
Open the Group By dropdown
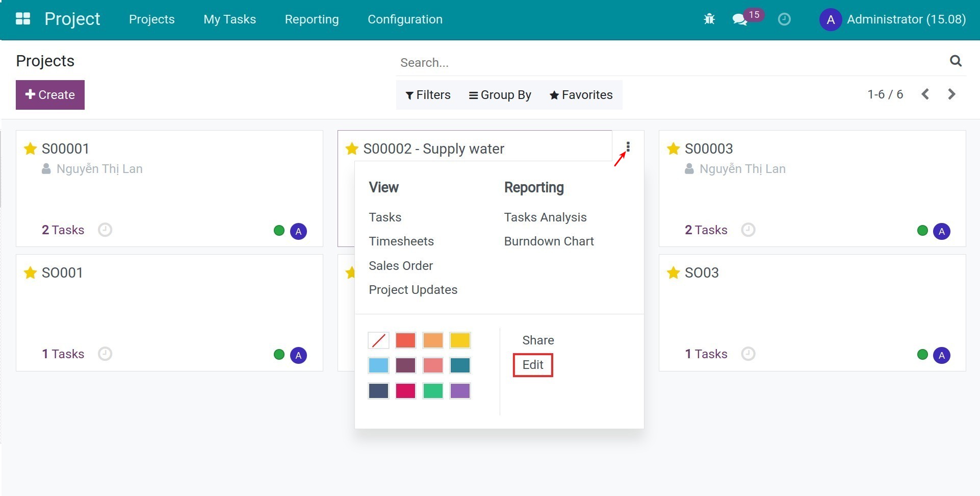pyautogui.click(x=500, y=95)
